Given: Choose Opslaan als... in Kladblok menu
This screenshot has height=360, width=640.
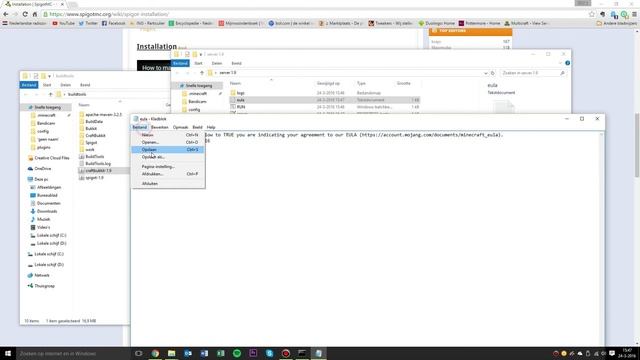Looking at the screenshot, I should 168,157.
